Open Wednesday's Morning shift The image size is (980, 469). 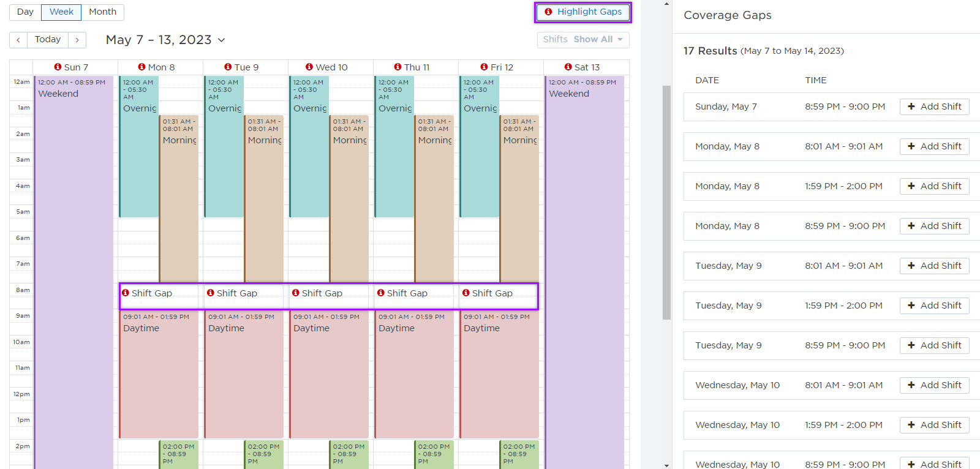tap(349, 199)
